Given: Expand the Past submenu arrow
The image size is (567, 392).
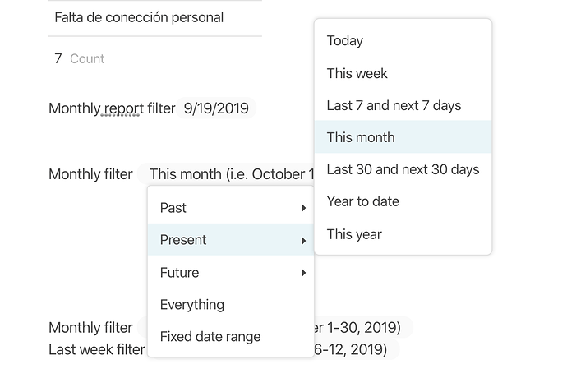Looking at the screenshot, I should 303,209.
